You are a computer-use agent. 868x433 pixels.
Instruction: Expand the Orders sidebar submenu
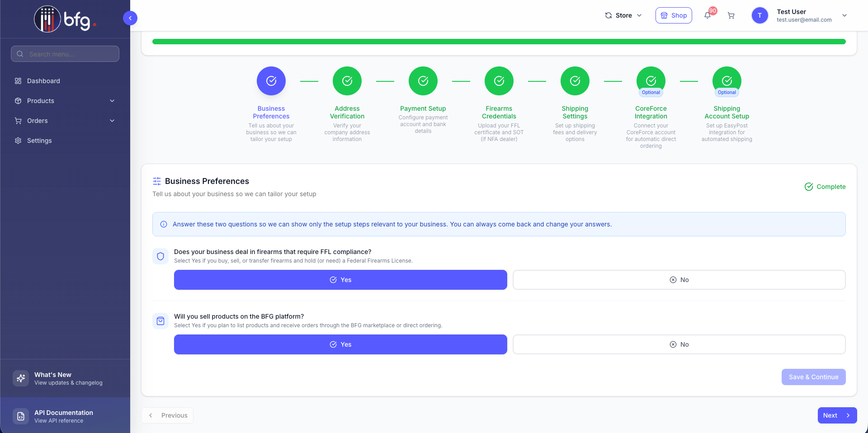[x=65, y=121]
